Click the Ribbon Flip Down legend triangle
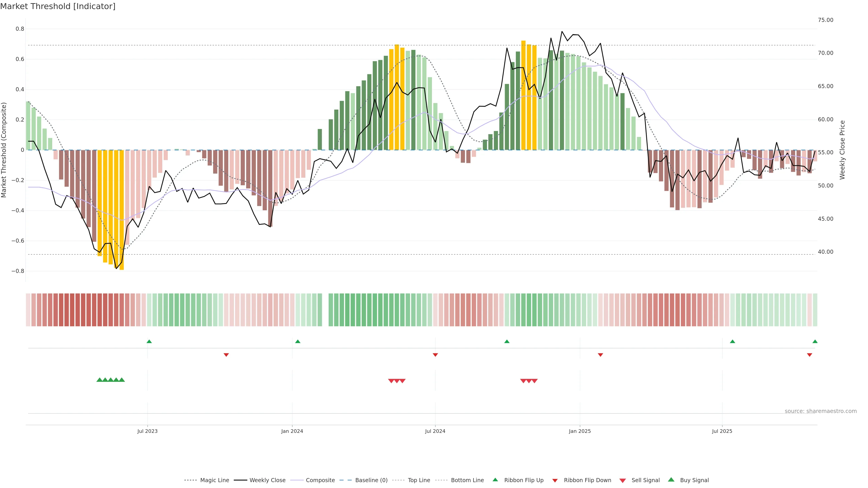 point(555,480)
